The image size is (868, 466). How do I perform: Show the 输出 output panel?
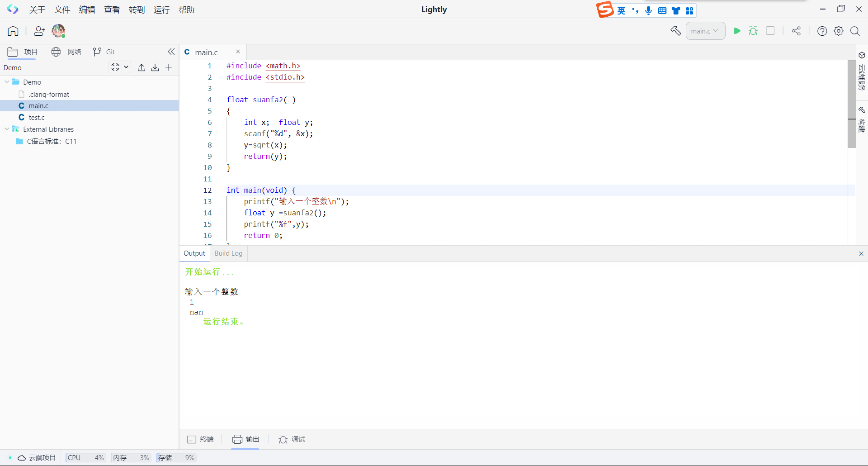click(x=245, y=439)
